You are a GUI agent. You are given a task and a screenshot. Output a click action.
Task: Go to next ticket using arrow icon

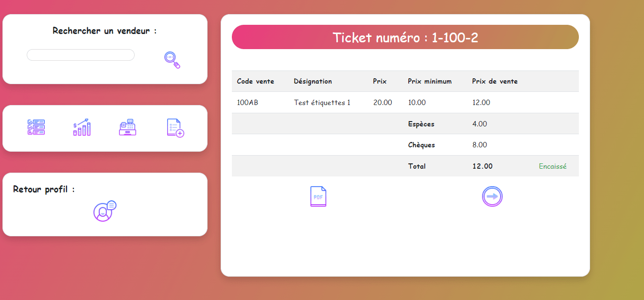point(492,196)
